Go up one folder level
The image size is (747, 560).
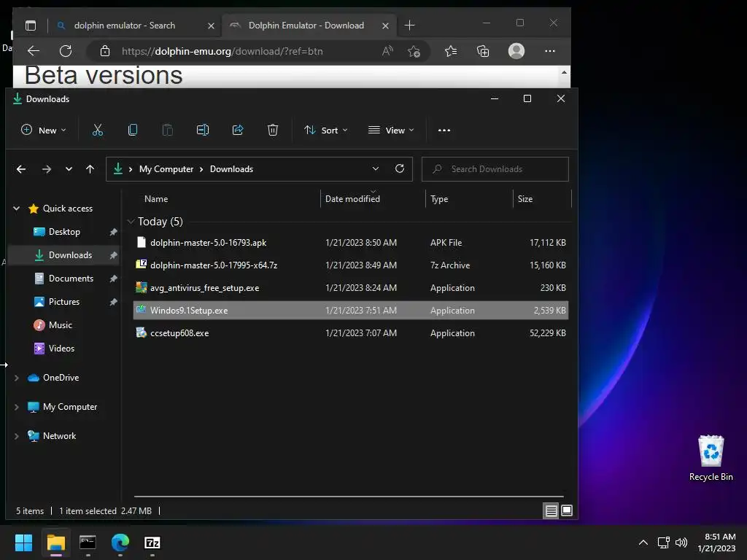coord(90,169)
